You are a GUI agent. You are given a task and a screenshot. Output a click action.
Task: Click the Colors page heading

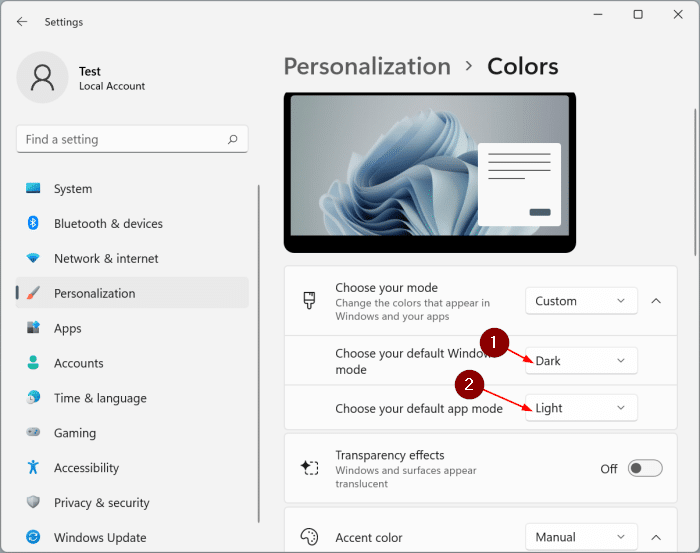click(x=522, y=67)
